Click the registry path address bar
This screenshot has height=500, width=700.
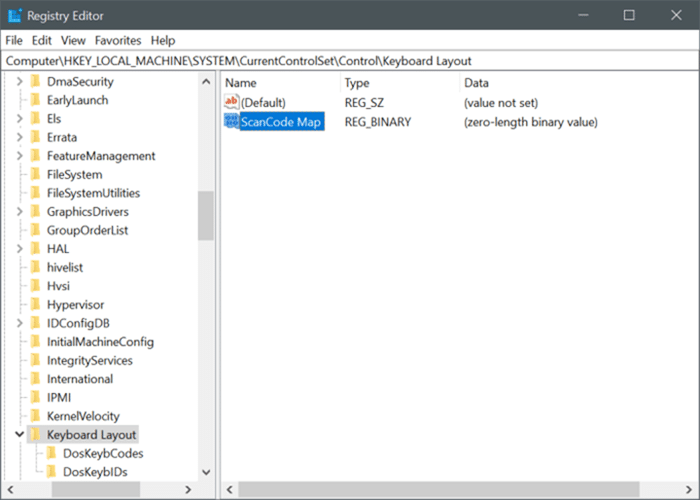350,61
